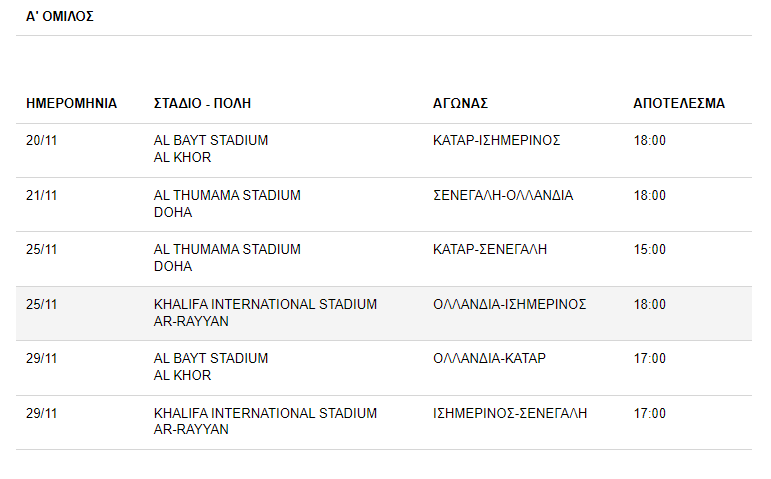Select the ΙΣΗΜΕΡΙΝΟΣ-ΣΕΝΕΓΑΛΗ match

point(510,413)
